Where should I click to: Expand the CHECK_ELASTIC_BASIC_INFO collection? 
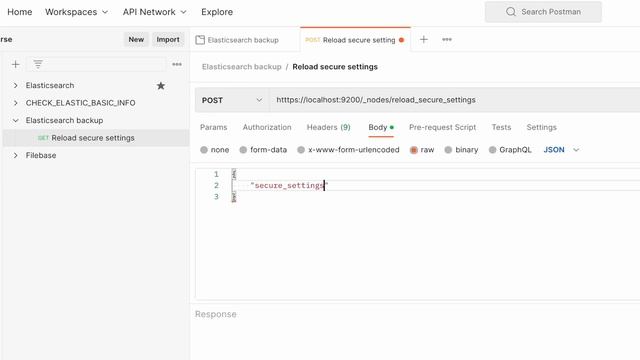16,103
